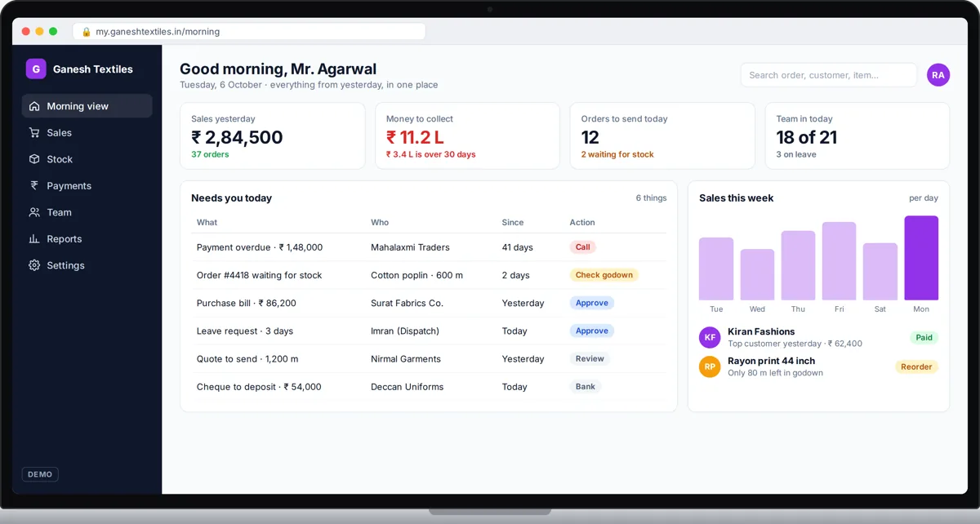Click the Action column header
Screen dimensions: 980x524
click(582, 222)
